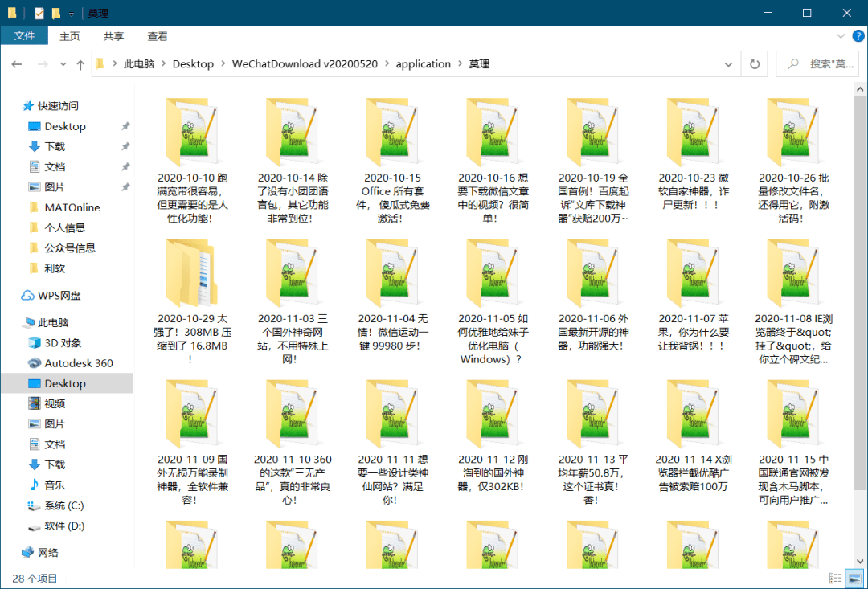
Task: Switch to the 查看 ribbon tab
Action: (158, 36)
